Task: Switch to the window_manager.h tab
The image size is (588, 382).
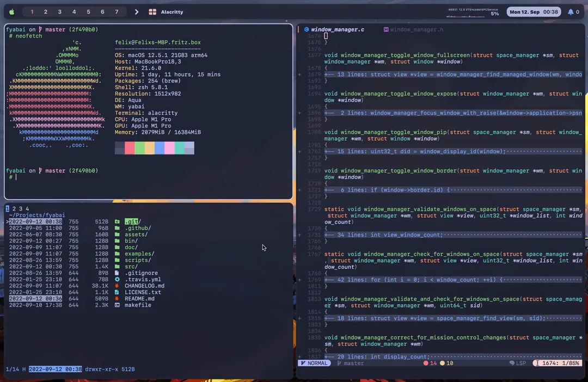Action: tap(415, 29)
